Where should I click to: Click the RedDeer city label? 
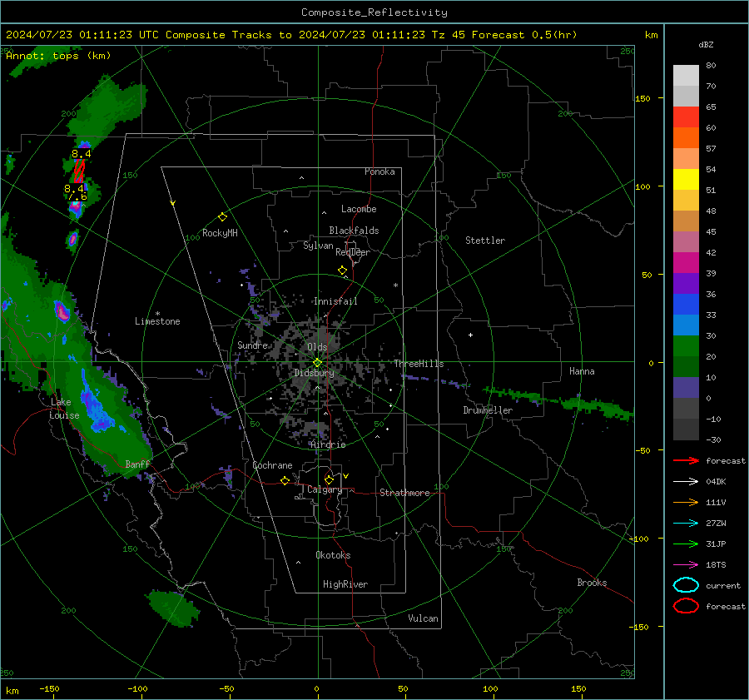click(353, 252)
